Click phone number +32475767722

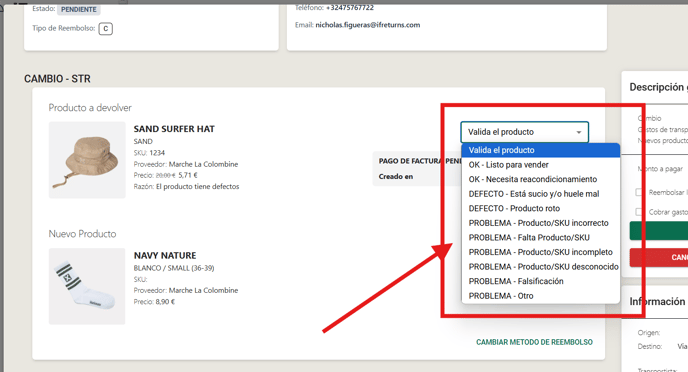(350, 7)
